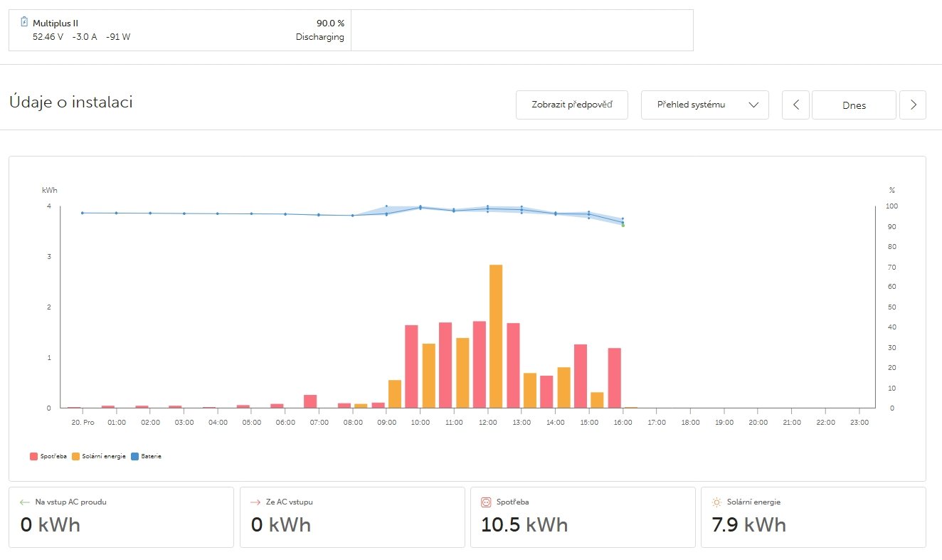
Task: Click the red arrow icon for Ze AC vstupu
Action: [x=256, y=502]
